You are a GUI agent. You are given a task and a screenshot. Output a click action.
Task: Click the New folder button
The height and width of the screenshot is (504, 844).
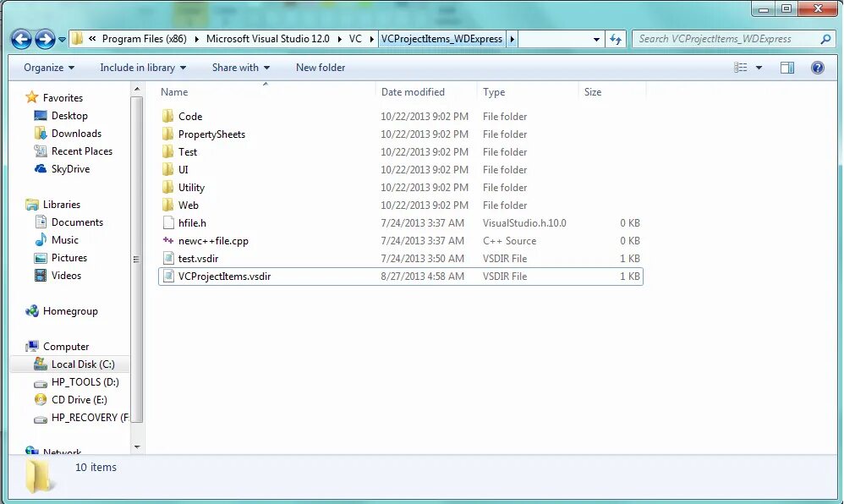321,68
